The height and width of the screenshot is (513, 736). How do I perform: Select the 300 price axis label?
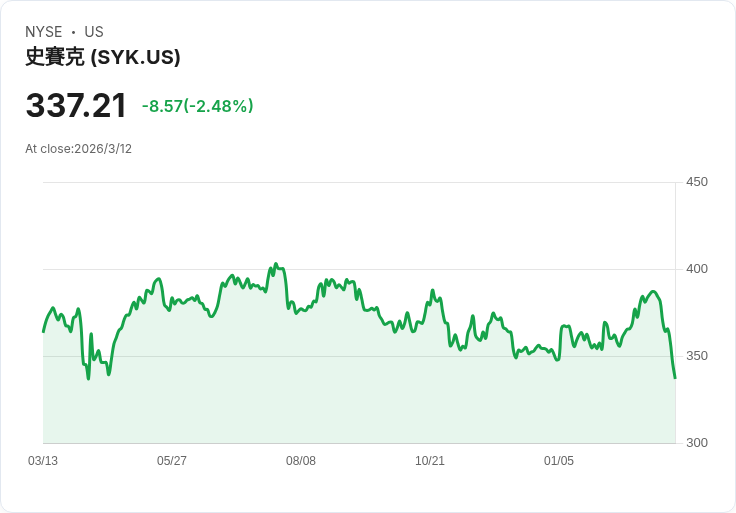(x=696, y=443)
